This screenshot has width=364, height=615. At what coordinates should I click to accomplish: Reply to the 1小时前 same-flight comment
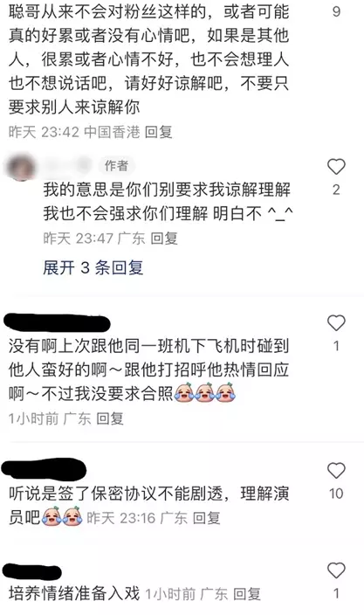click(110, 418)
